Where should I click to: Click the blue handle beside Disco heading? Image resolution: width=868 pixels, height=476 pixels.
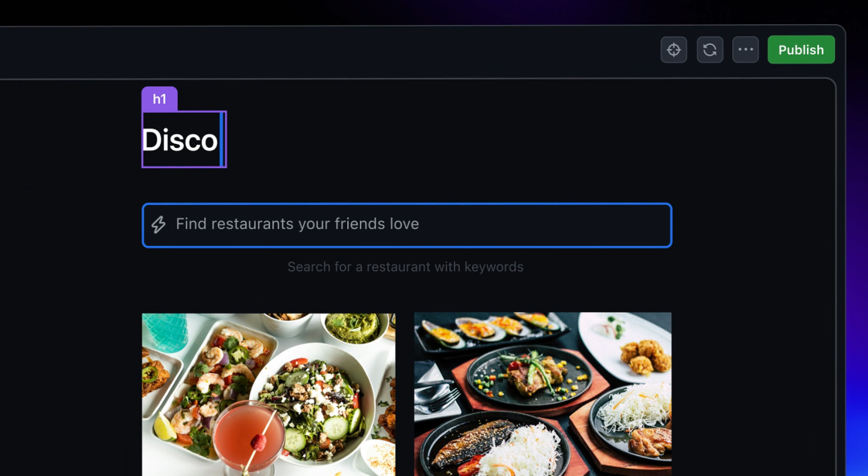click(x=222, y=139)
